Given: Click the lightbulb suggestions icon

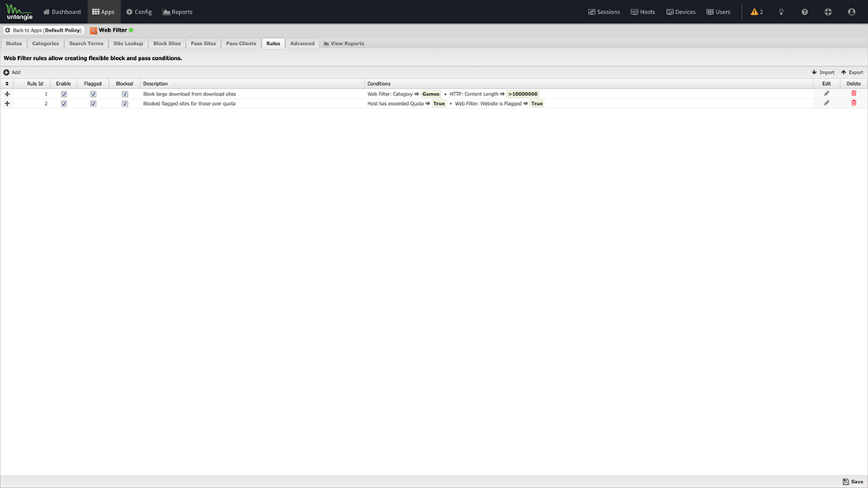Looking at the screenshot, I should [x=781, y=12].
